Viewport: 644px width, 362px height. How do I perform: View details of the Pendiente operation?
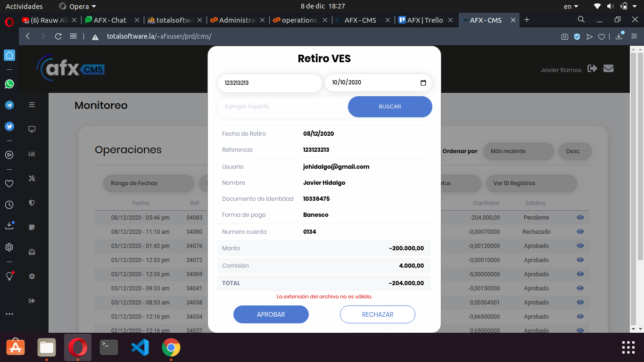pos(580,218)
